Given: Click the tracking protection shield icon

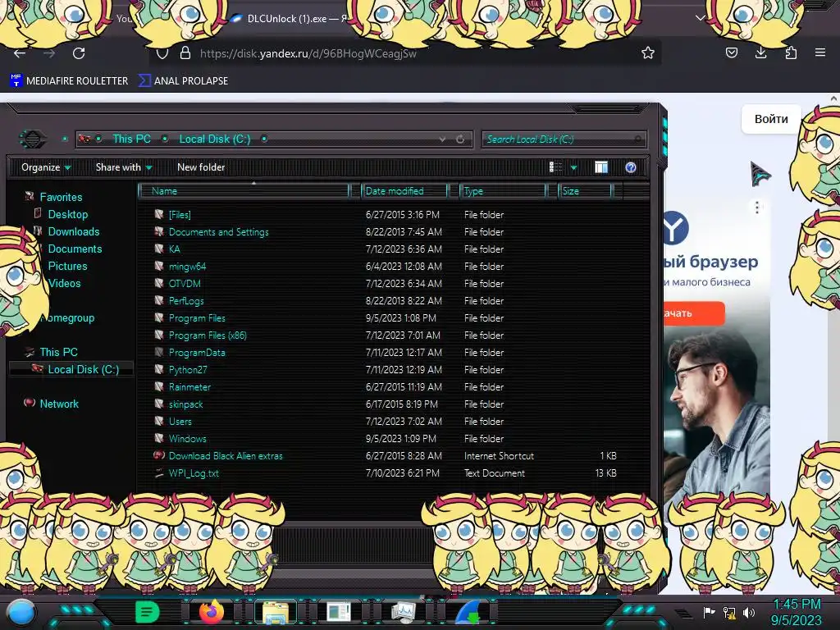Looking at the screenshot, I should [x=162, y=53].
